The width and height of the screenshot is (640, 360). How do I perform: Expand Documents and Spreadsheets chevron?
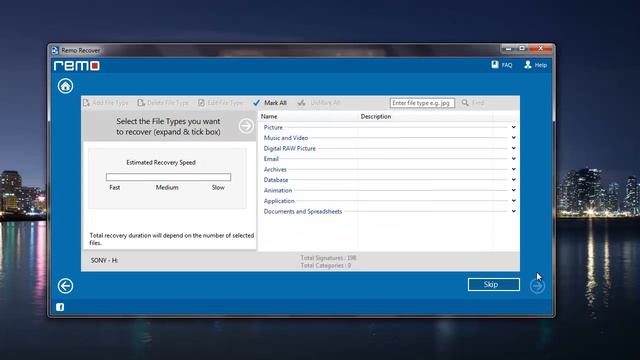(x=513, y=211)
